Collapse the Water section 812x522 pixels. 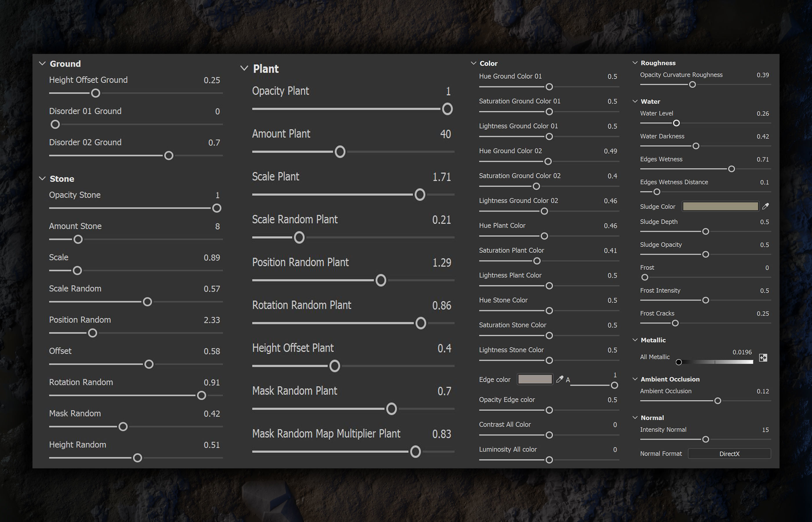point(635,101)
